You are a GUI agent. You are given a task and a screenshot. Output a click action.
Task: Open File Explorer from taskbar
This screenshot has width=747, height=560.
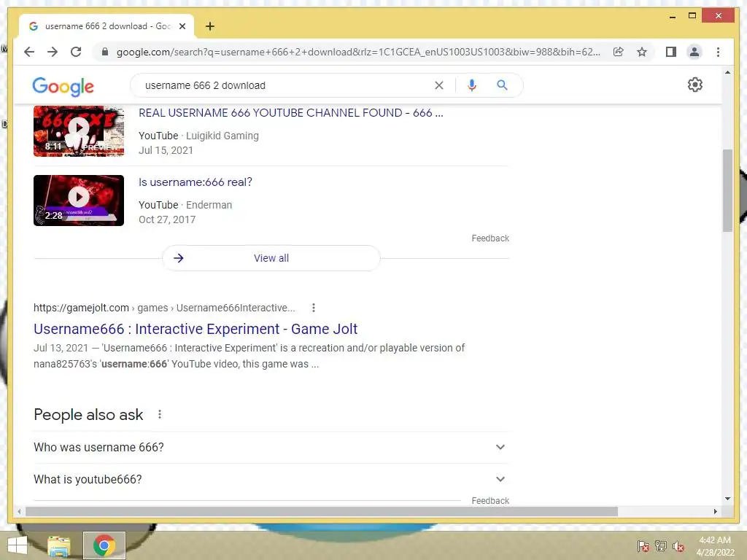tap(59, 545)
